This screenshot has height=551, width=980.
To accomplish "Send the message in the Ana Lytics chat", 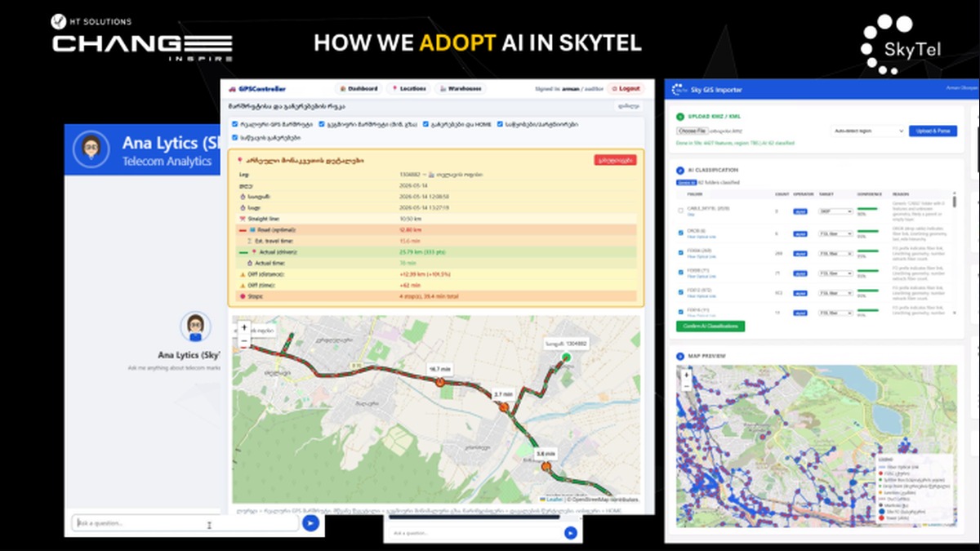I will [310, 523].
